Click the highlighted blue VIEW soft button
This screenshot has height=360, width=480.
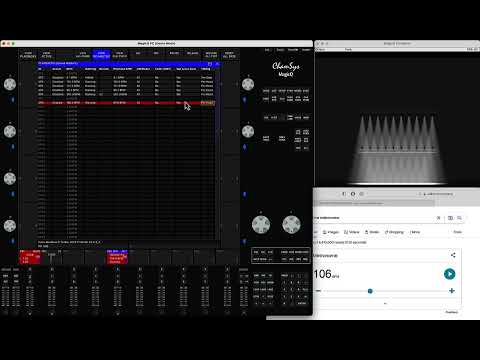(x=101, y=55)
